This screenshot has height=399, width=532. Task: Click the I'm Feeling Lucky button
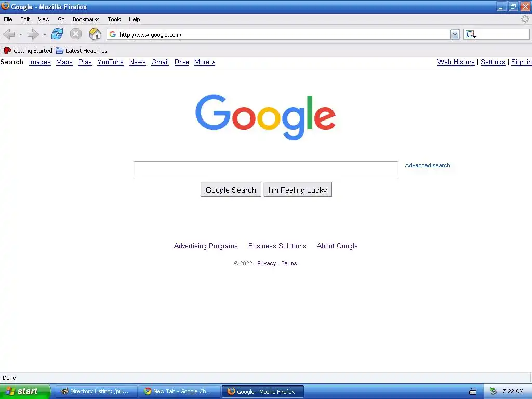point(298,190)
